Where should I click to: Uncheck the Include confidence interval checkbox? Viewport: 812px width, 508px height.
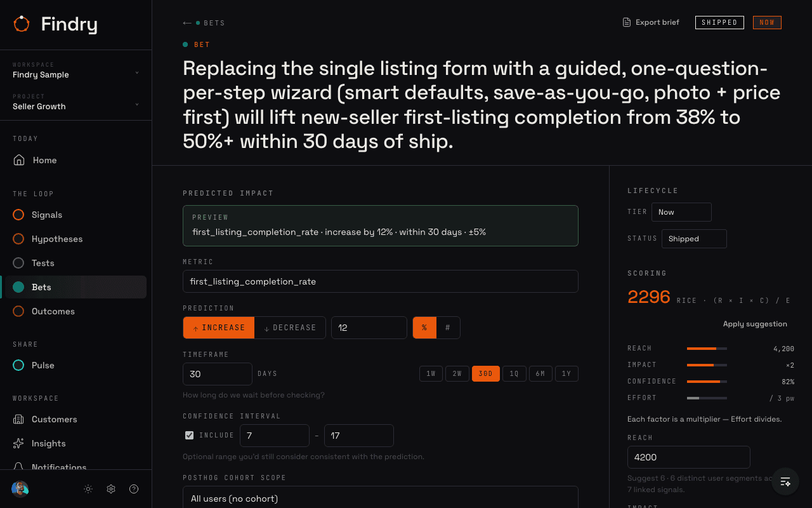189,436
